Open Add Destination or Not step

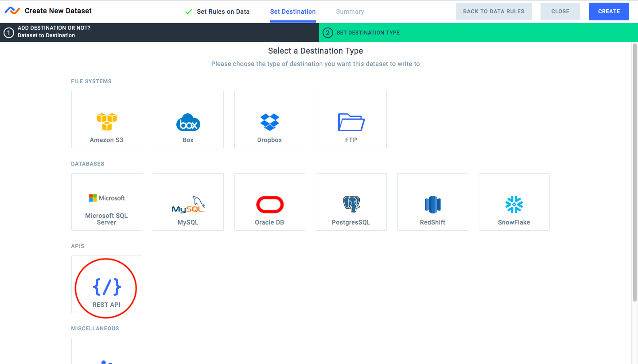pos(159,32)
